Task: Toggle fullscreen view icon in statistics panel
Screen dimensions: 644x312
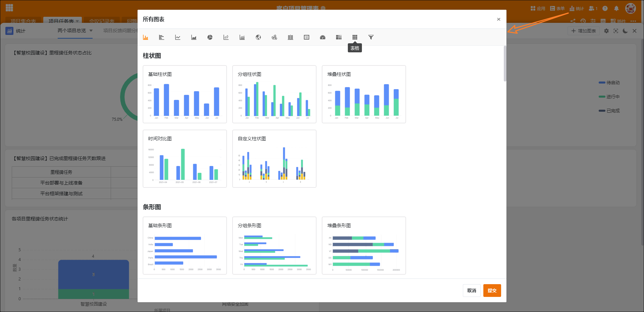Action: 616,31
